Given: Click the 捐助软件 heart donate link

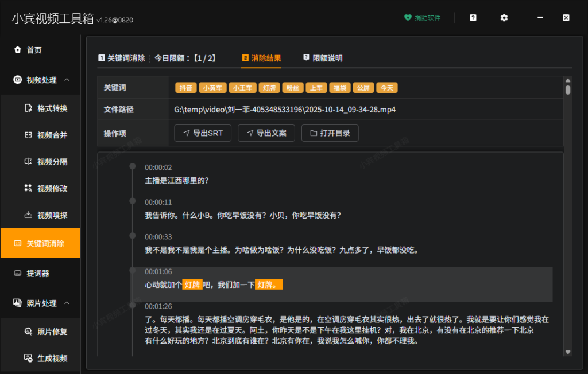Looking at the screenshot, I should [422, 18].
